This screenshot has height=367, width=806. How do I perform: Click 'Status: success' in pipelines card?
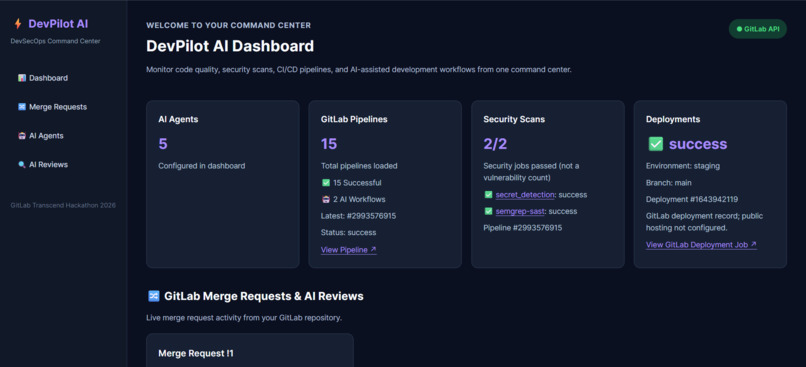click(x=349, y=232)
